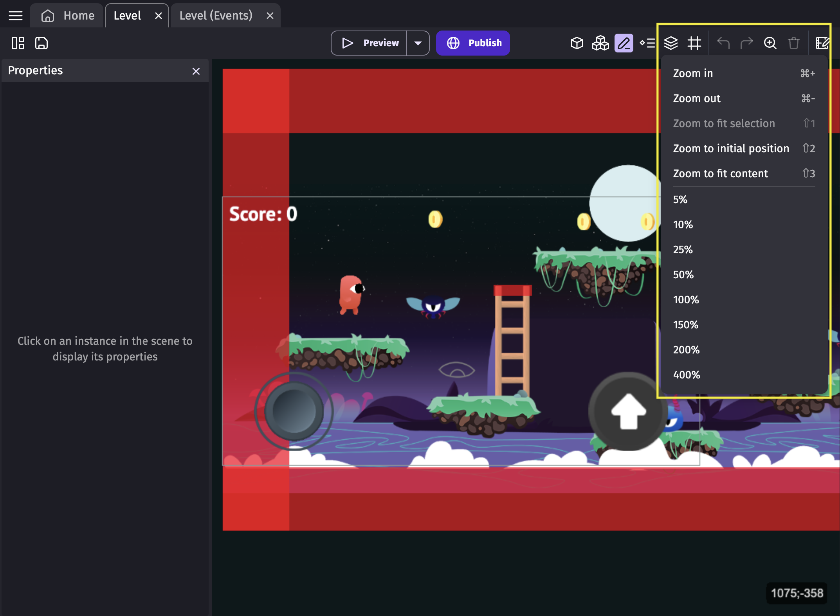Open the project manager panel icon
The height and width of the screenshot is (616, 840).
click(x=18, y=43)
